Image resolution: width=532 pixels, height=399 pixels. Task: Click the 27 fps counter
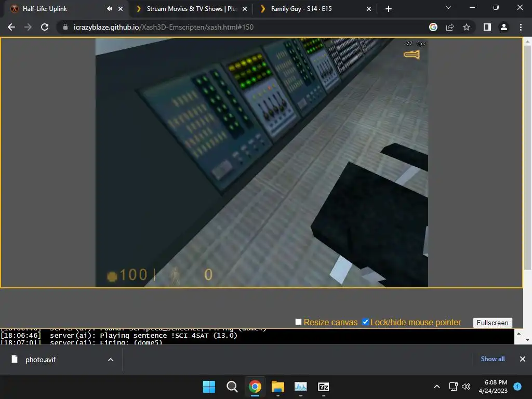(x=416, y=44)
